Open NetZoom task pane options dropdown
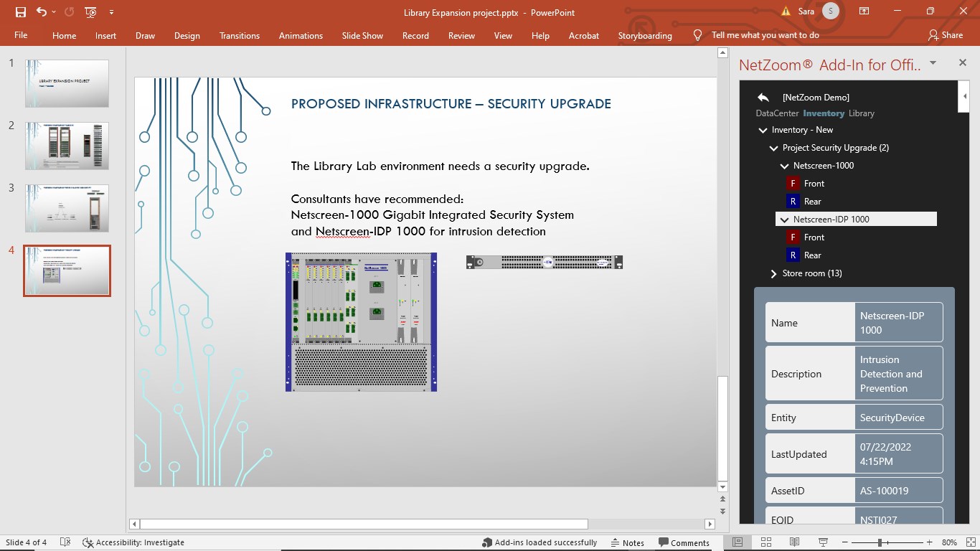 click(x=933, y=63)
